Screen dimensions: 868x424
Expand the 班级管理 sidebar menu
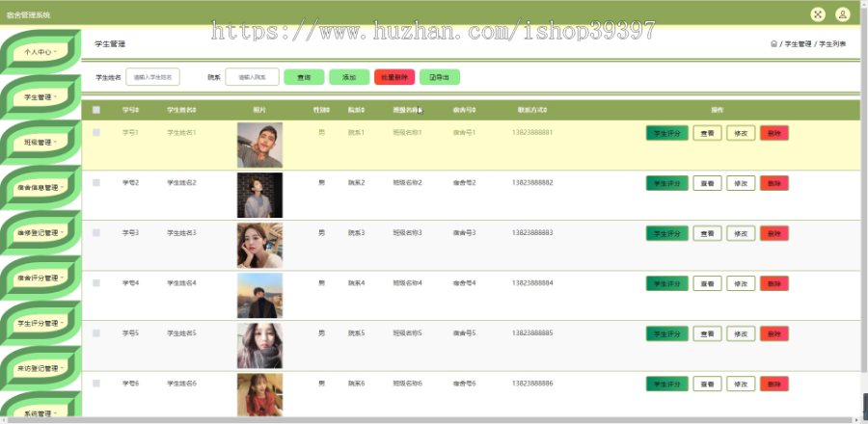pyautogui.click(x=41, y=142)
